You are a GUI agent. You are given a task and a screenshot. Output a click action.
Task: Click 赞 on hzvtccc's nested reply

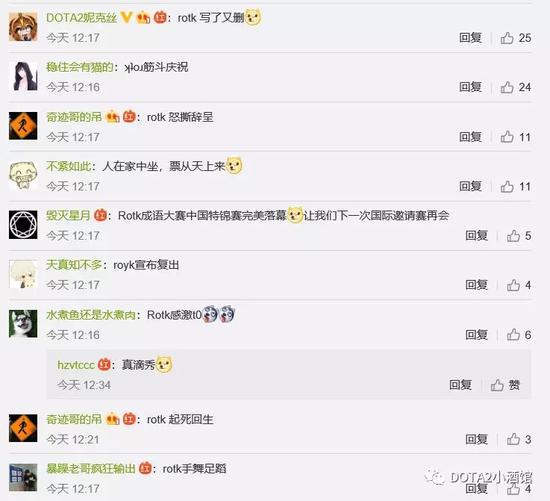click(x=505, y=385)
